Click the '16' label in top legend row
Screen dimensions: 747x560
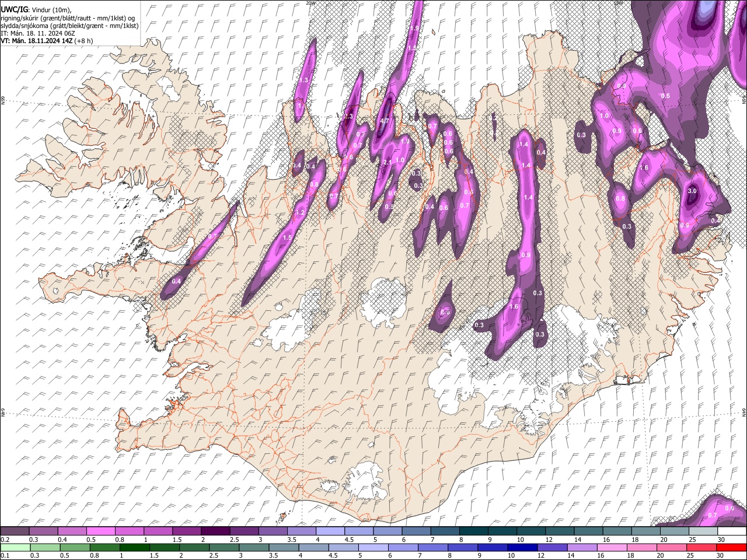click(606, 540)
